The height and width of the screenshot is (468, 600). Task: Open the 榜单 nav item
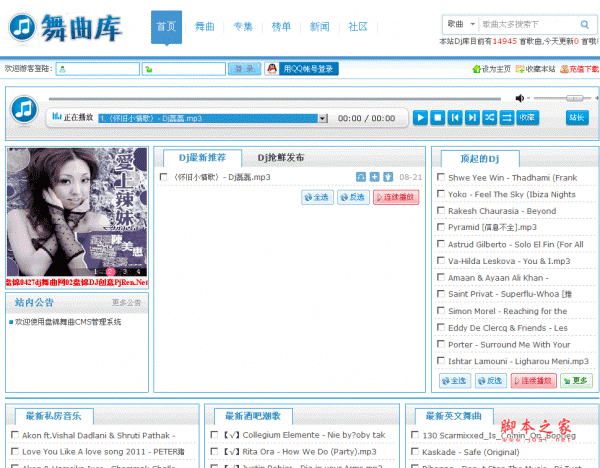pyautogui.click(x=281, y=27)
